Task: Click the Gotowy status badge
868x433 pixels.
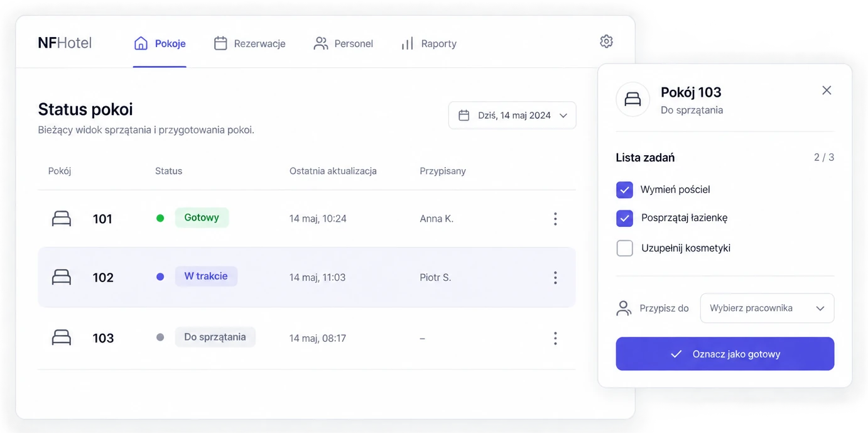Action: point(202,217)
